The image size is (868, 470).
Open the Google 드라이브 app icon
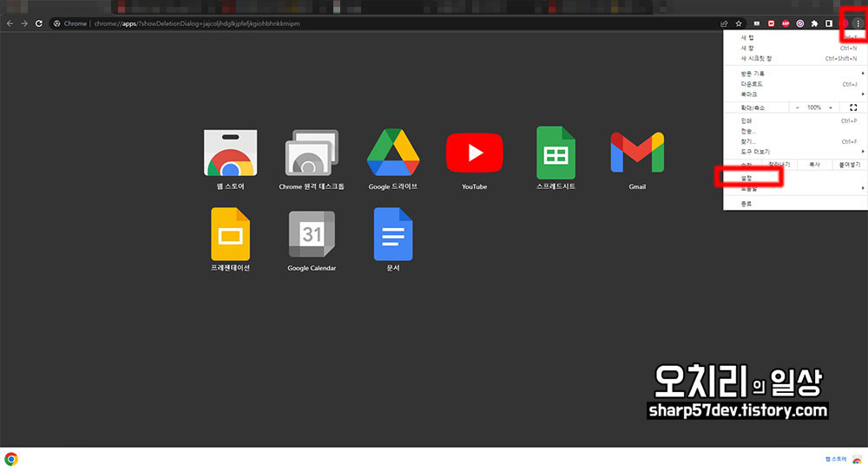click(393, 153)
